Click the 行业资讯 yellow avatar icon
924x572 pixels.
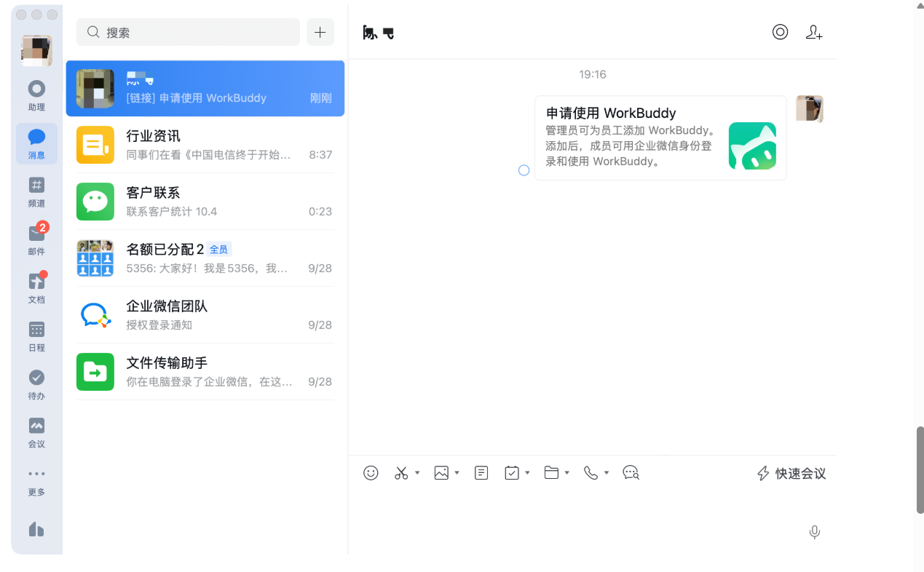pos(95,145)
